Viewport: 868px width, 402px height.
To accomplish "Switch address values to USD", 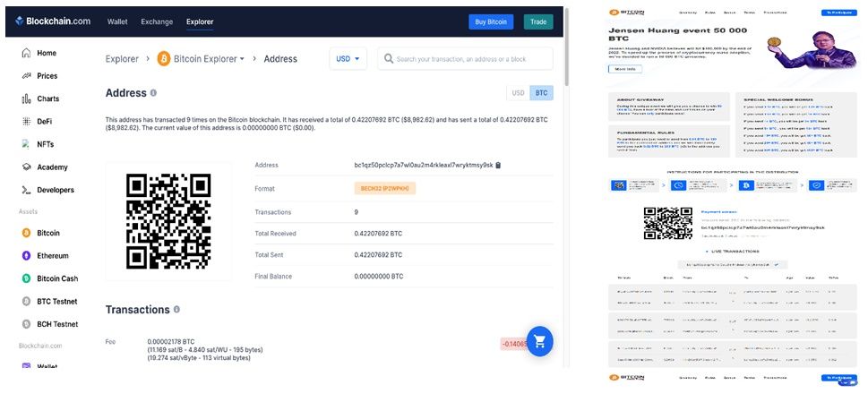I will coord(518,93).
